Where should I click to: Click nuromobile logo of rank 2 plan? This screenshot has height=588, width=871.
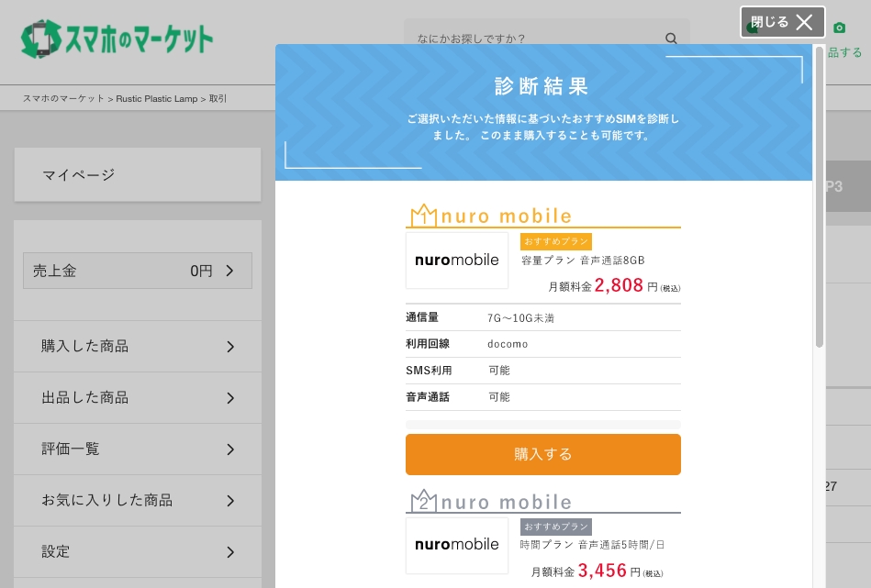coord(456,545)
